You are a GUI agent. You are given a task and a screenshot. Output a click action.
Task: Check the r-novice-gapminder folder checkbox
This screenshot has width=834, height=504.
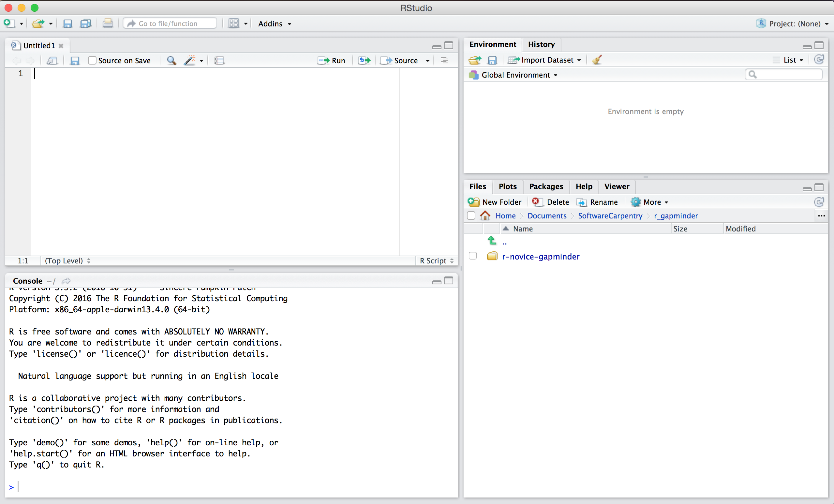coord(473,256)
